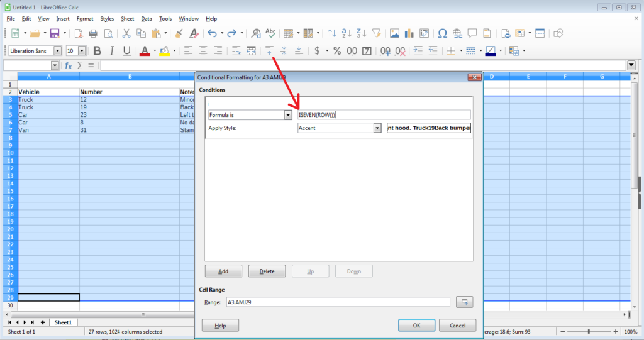Viewport: 644px width, 340px height.
Task: Click the Add condition button
Action: click(223, 271)
